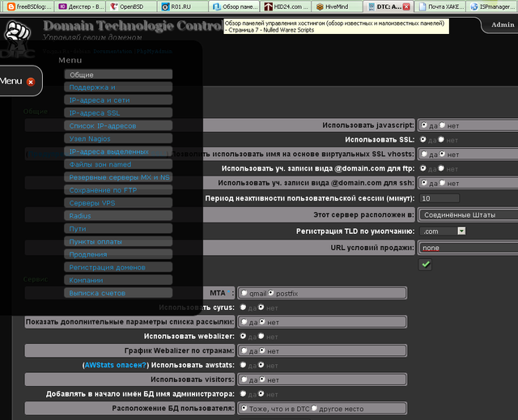Click the freeBSDlog tab favicon
The width and height of the screenshot is (518, 420).
(x=11, y=6)
